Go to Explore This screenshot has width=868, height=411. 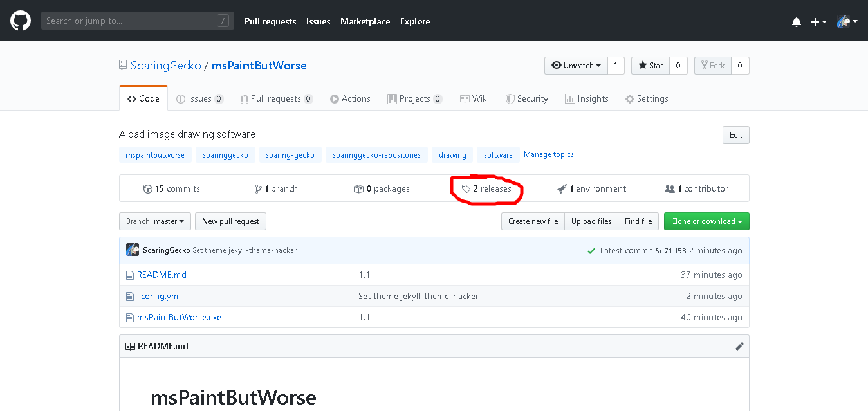415,21
